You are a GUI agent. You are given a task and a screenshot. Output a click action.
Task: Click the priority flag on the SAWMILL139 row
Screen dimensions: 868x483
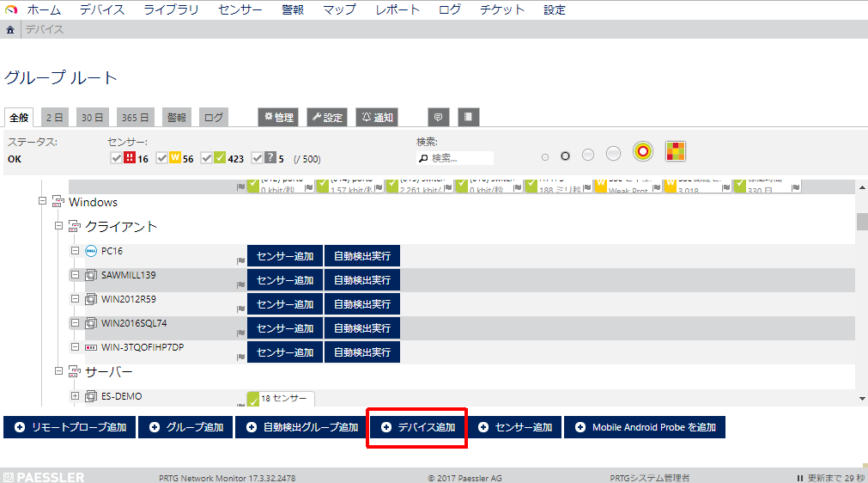click(x=240, y=284)
